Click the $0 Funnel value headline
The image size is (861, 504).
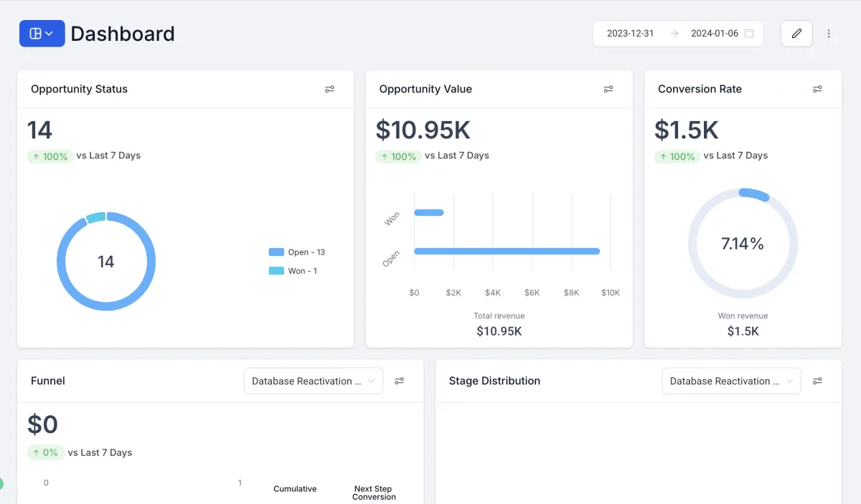point(42,424)
